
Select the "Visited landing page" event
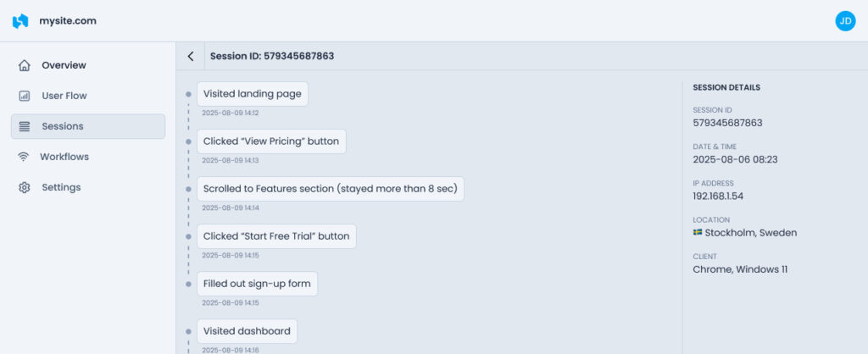[x=253, y=94]
